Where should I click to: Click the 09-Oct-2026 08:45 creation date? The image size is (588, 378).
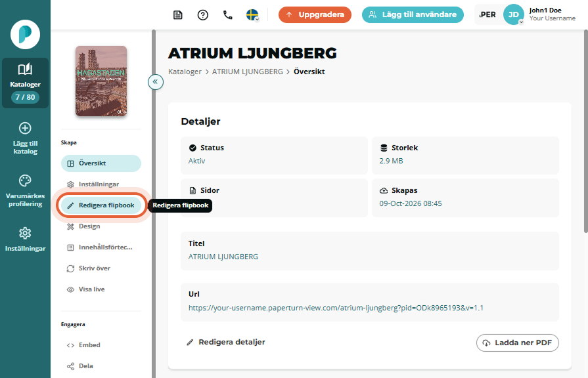[411, 204]
